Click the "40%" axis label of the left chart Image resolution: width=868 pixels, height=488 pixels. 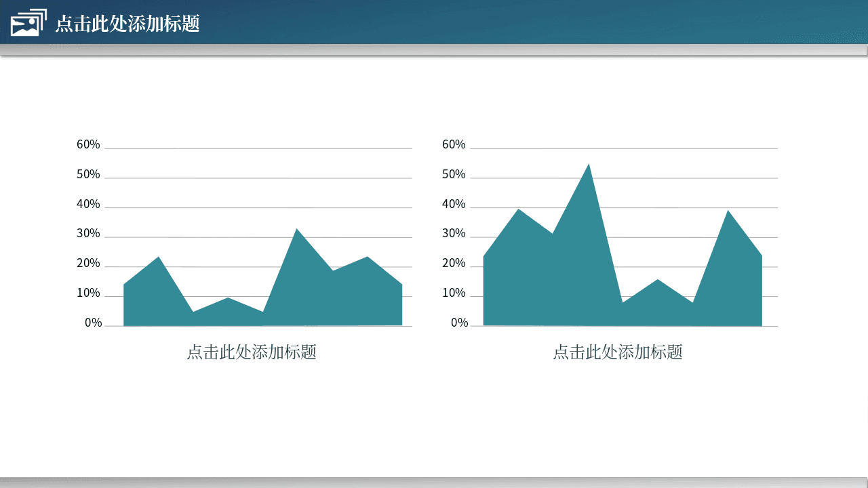pyautogui.click(x=88, y=204)
